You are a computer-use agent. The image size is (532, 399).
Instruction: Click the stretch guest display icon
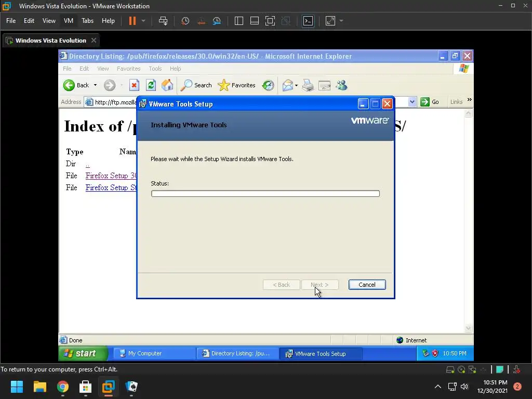(330, 21)
